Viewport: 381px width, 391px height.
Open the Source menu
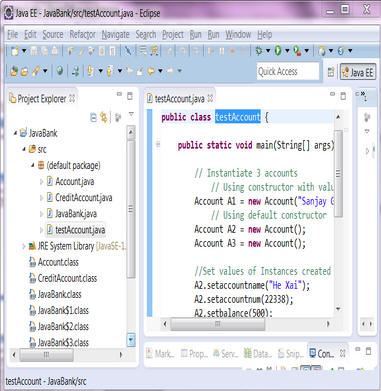click(x=53, y=34)
